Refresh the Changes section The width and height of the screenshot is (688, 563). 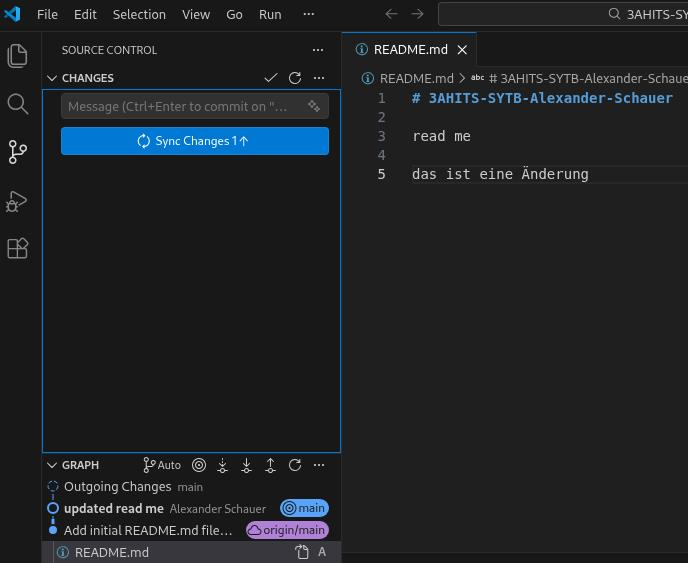pyautogui.click(x=295, y=78)
